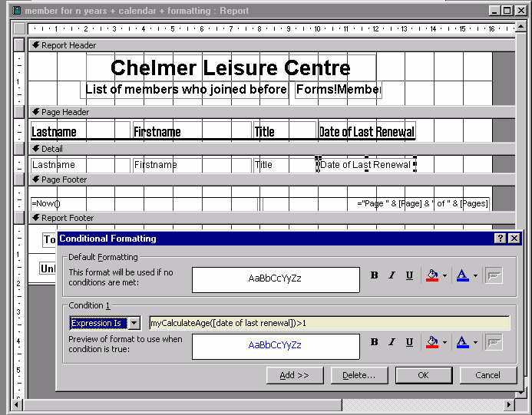Apply fill/back color for Condition 1
Viewport: 532px width, 415px height.
coord(432,343)
